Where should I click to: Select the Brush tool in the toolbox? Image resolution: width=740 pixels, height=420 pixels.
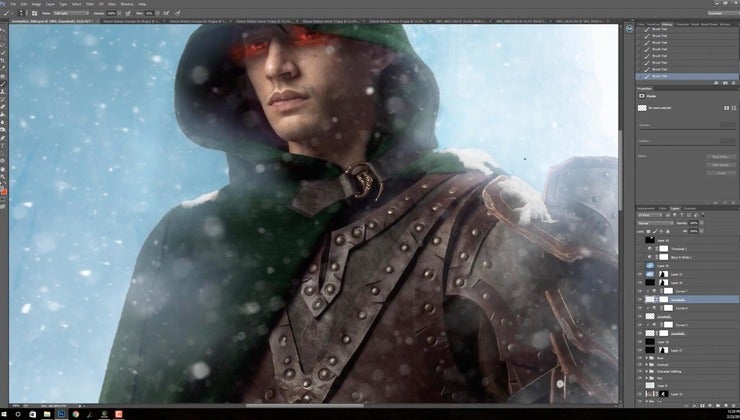(x=4, y=84)
